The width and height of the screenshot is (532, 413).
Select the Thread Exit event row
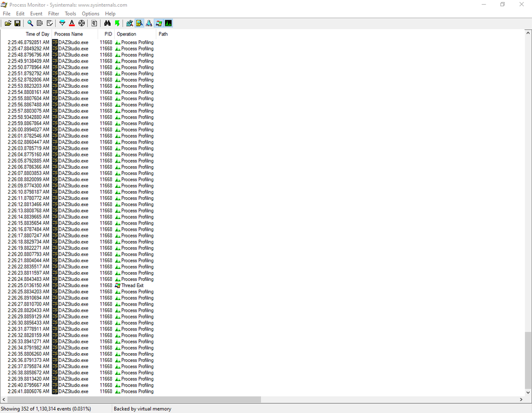click(x=262, y=285)
